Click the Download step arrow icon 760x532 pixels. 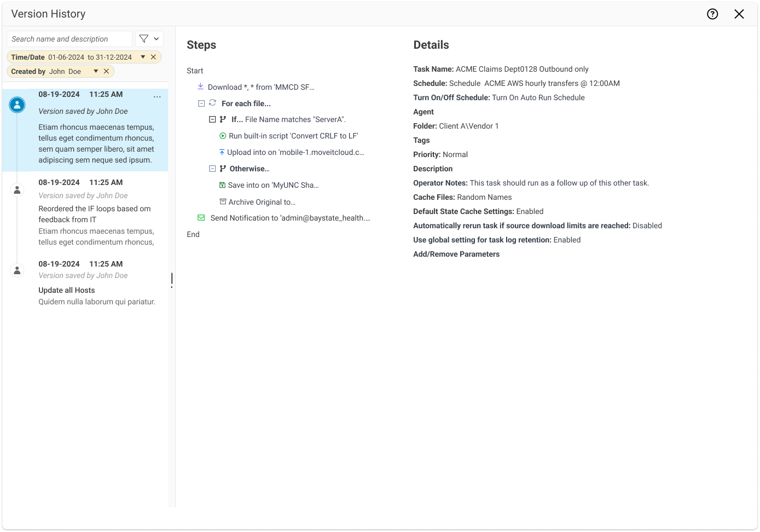pos(201,86)
